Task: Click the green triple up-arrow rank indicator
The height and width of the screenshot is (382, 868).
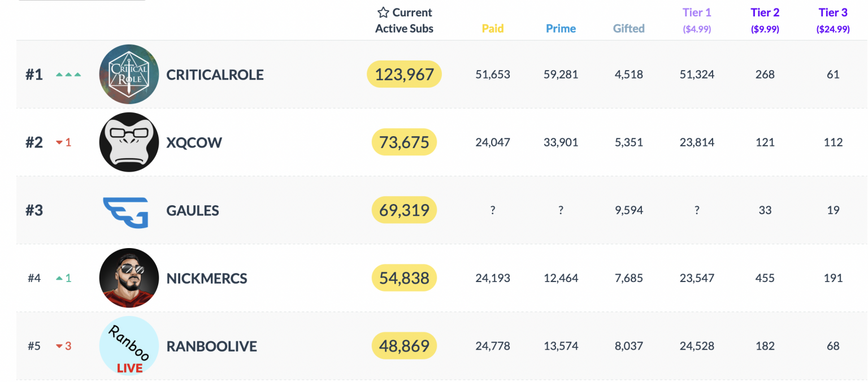Action: (x=68, y=74)
